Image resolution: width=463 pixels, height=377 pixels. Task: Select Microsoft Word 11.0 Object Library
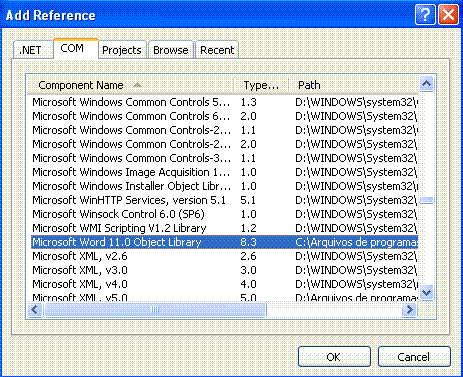point(224,242)
